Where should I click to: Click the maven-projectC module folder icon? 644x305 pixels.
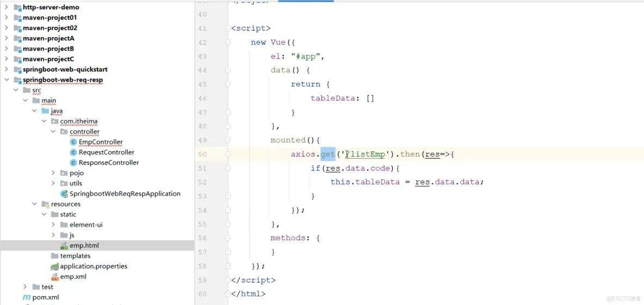click(17, 59)
